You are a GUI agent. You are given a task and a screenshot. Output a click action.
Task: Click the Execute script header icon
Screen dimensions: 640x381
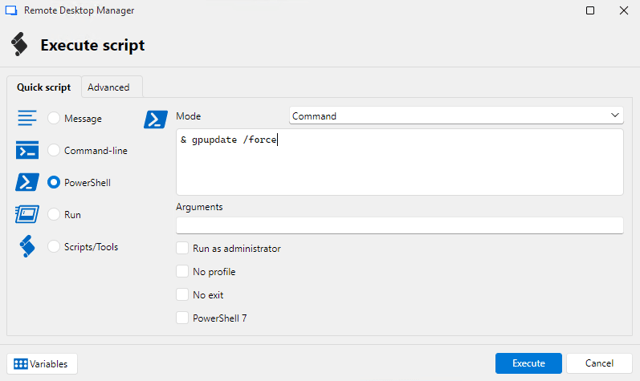19,44
